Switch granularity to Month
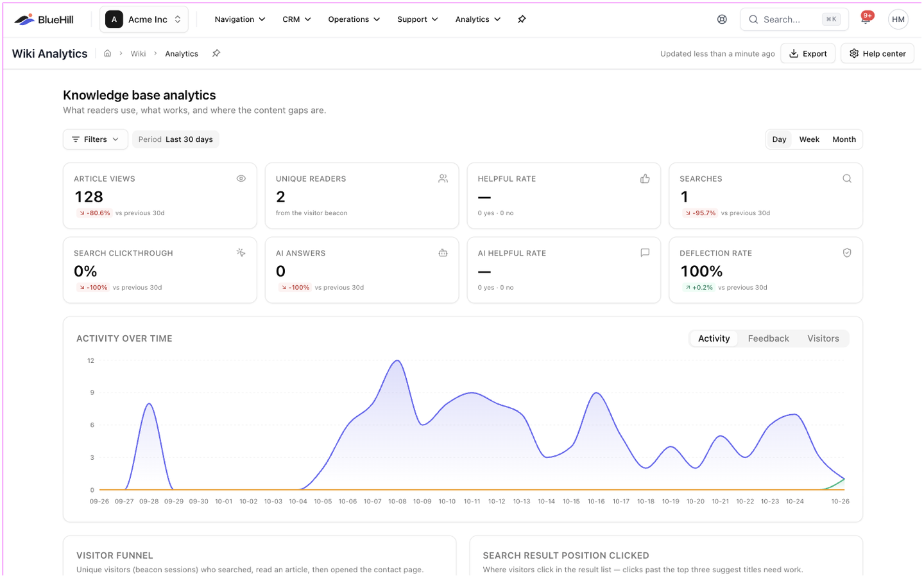Screen dimensions: 924x578 [844, 139]
